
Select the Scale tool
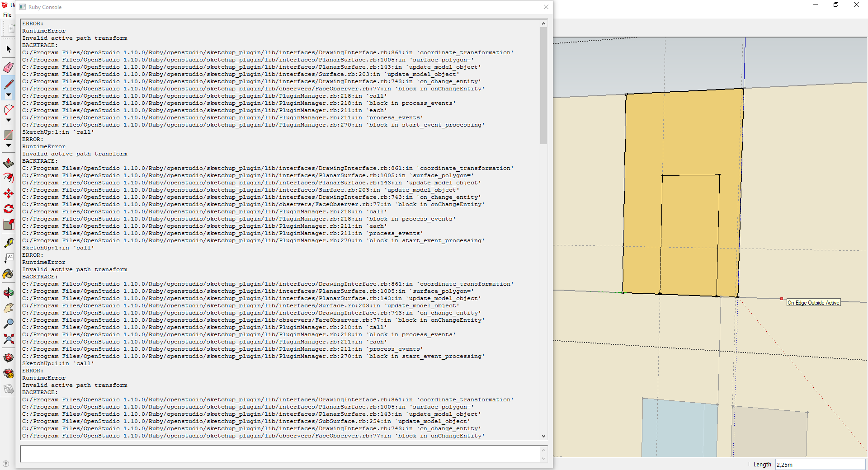(8, 224)
